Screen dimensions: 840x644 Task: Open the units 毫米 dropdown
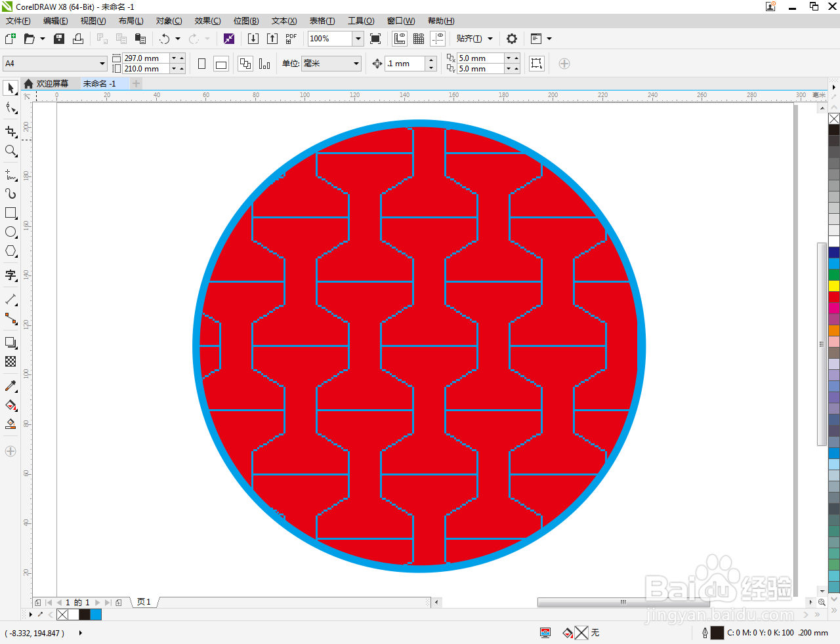(x=356, y=64)
